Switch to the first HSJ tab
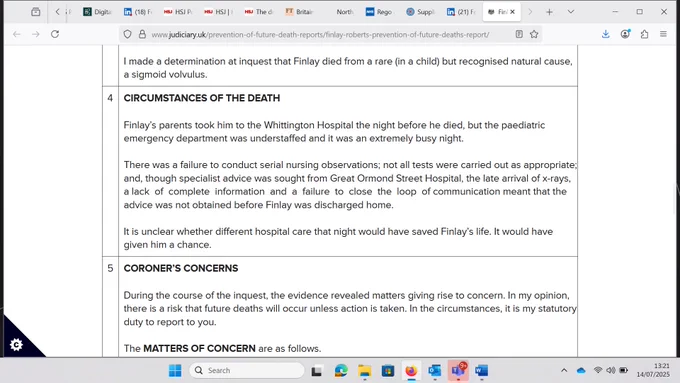The width and height of the screenshot is (680, 383). (x=178, y=12)
